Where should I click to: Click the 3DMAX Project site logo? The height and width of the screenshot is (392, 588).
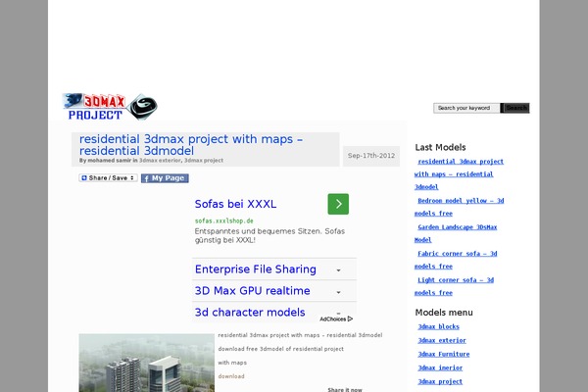point(110,107)
